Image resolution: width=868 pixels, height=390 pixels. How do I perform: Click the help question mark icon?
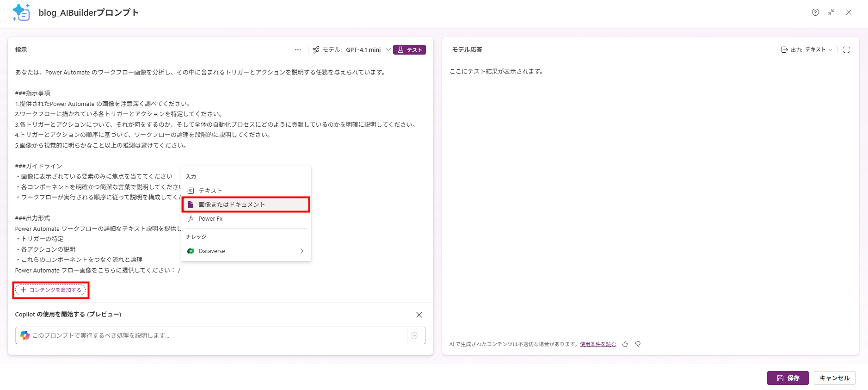coord(815,12)
